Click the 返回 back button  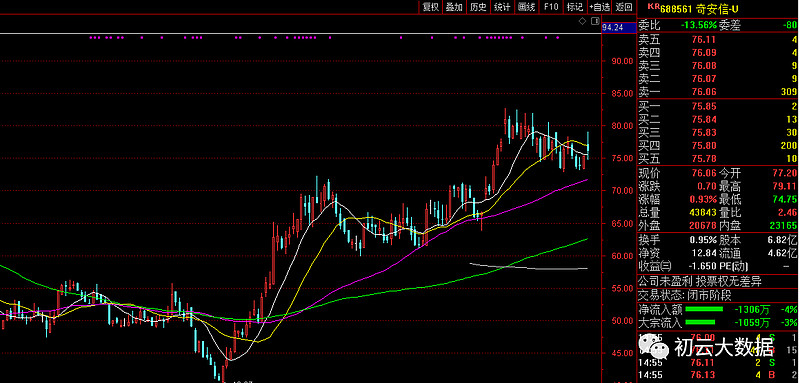pos(623,7)
